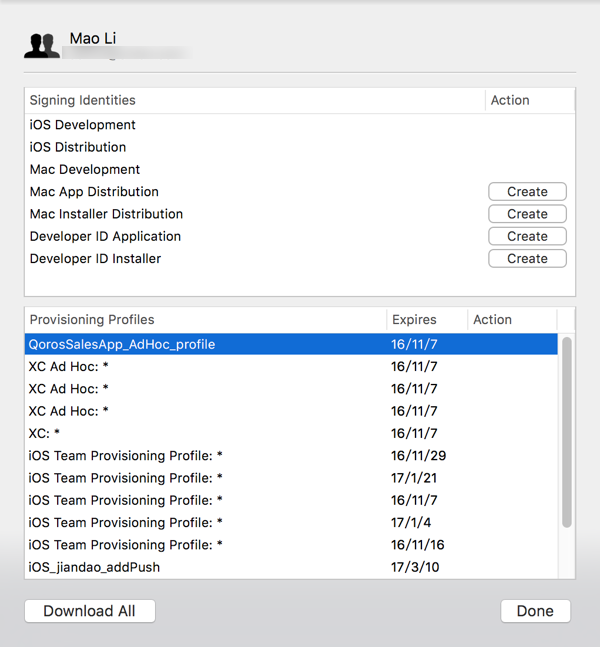
Task: Click the team account people icon
Action: pyautogui.click(x=41, y=46)
